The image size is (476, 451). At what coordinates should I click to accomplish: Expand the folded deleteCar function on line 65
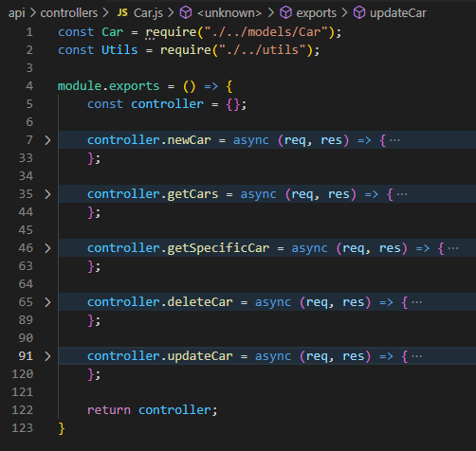point(47,302)
